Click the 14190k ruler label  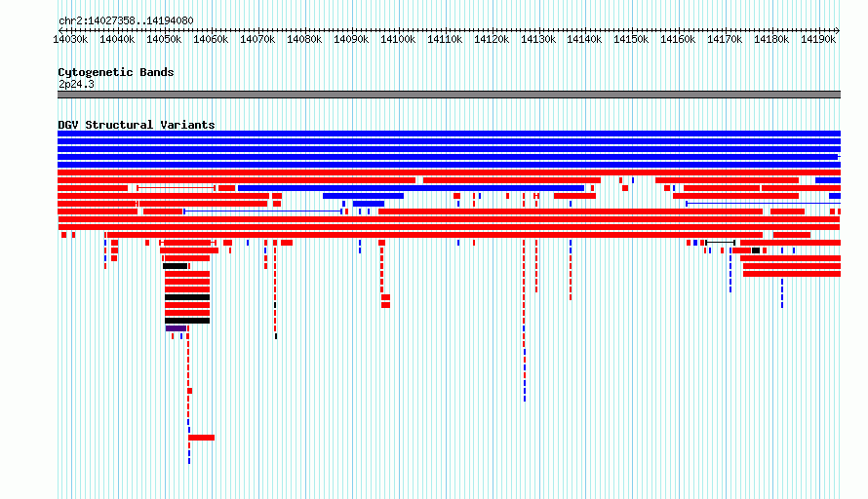pos(818,39)
